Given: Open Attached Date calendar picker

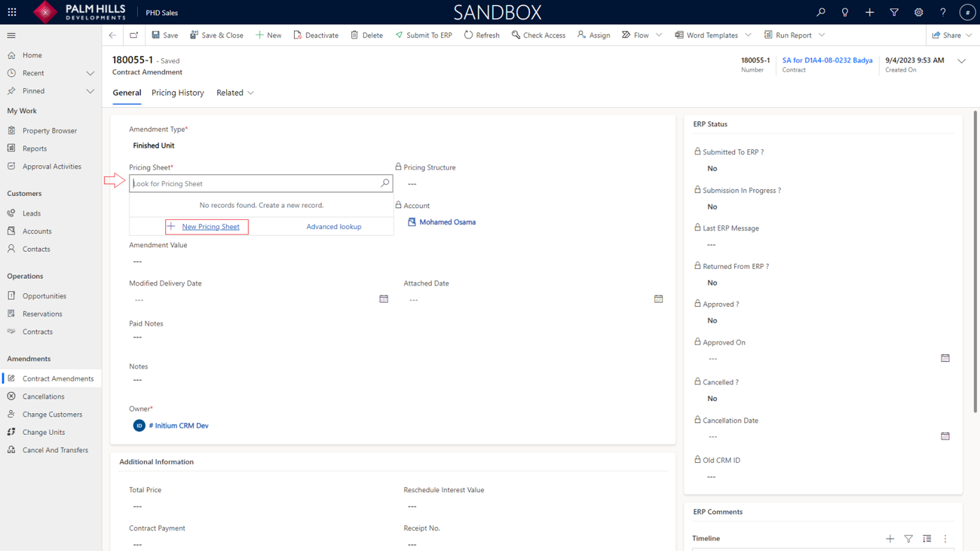Looking at the screenshot, I should (x=659, y=299).
